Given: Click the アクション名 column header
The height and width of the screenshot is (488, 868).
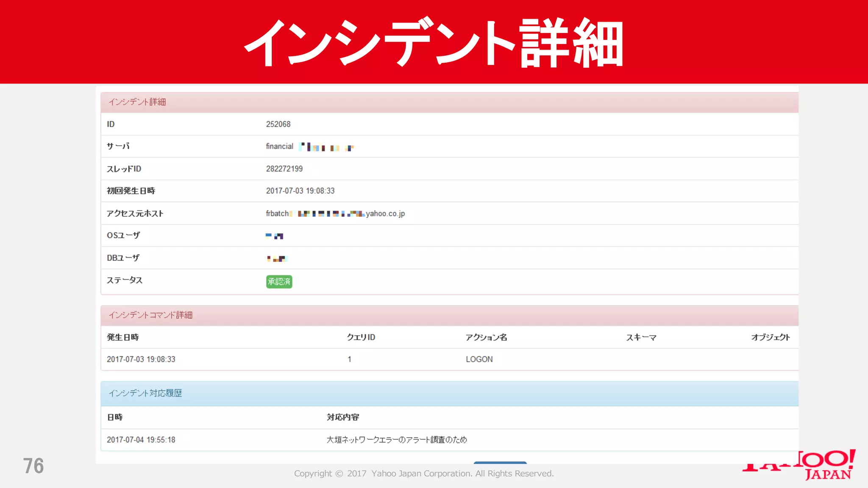Looking at the screenshot, I should click(x=486, y=337).
